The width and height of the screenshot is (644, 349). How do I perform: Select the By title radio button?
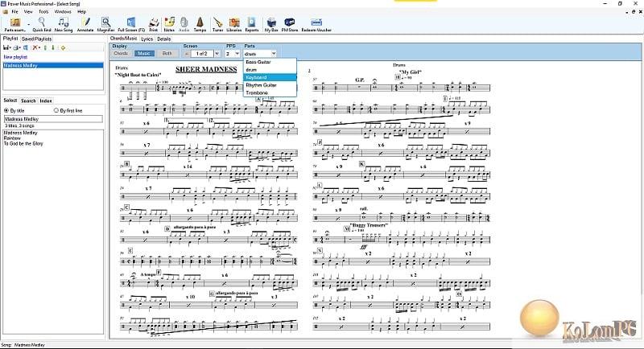tap(6, 110)
